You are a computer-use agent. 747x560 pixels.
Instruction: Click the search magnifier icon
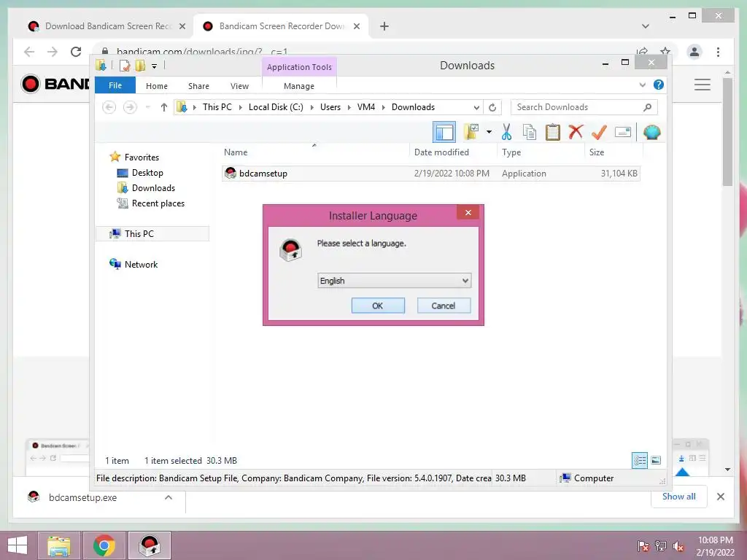click(648, 107)
